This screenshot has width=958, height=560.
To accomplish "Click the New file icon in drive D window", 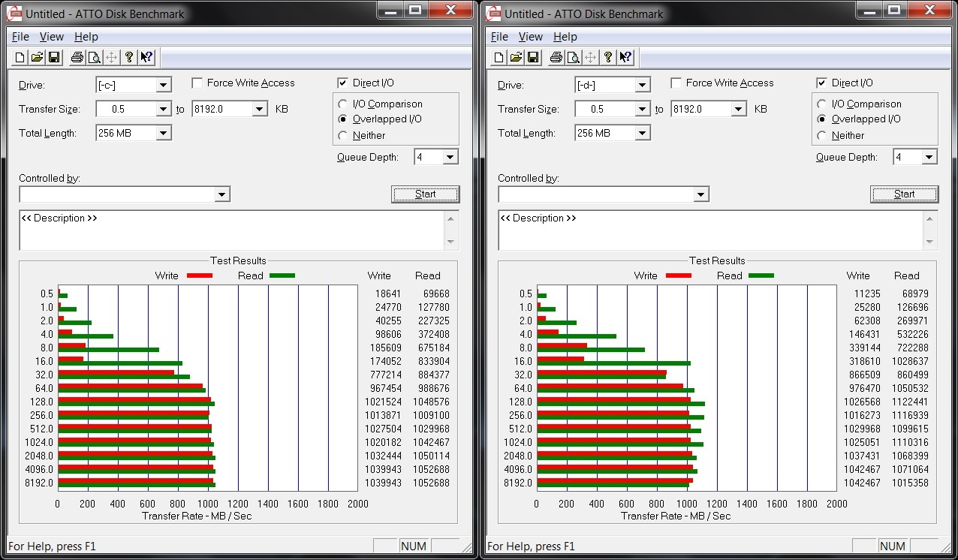I will (499, 57).
